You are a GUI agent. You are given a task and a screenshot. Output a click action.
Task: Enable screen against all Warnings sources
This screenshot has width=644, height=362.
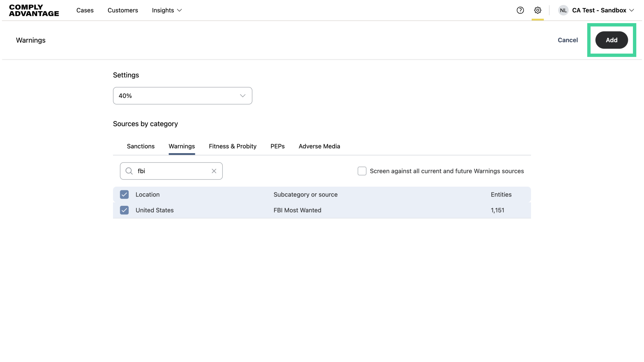tap(362, 171)
